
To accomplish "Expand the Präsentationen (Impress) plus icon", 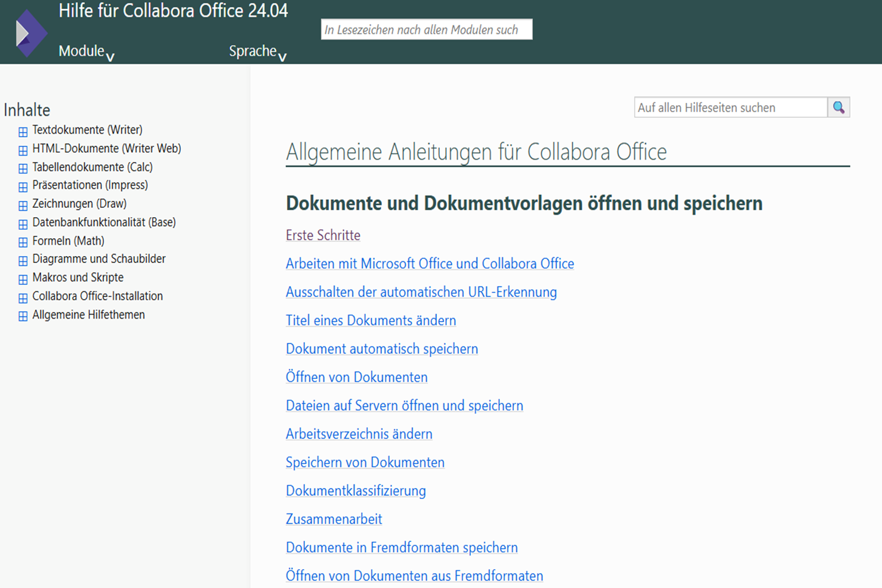I will tap(23, 187).
